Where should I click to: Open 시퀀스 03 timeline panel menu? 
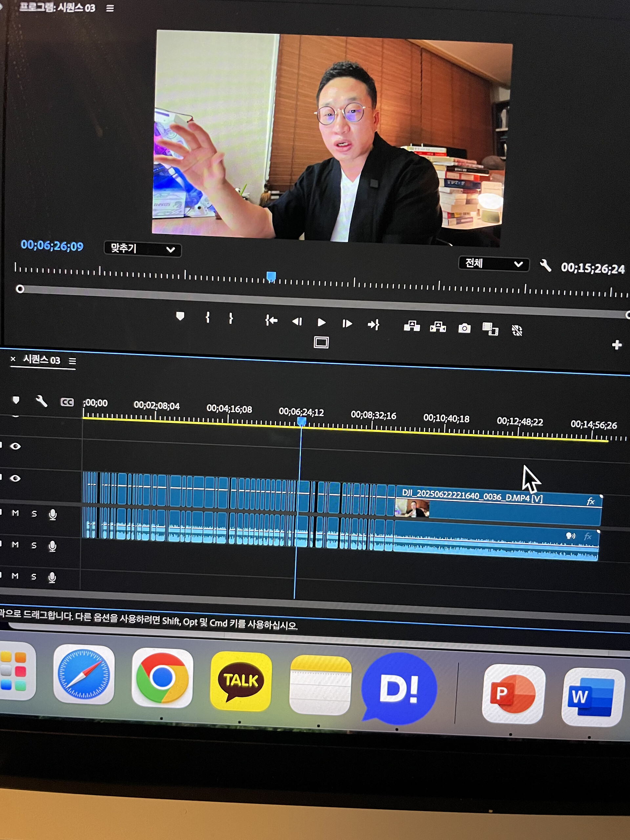(x=72, y=361)
